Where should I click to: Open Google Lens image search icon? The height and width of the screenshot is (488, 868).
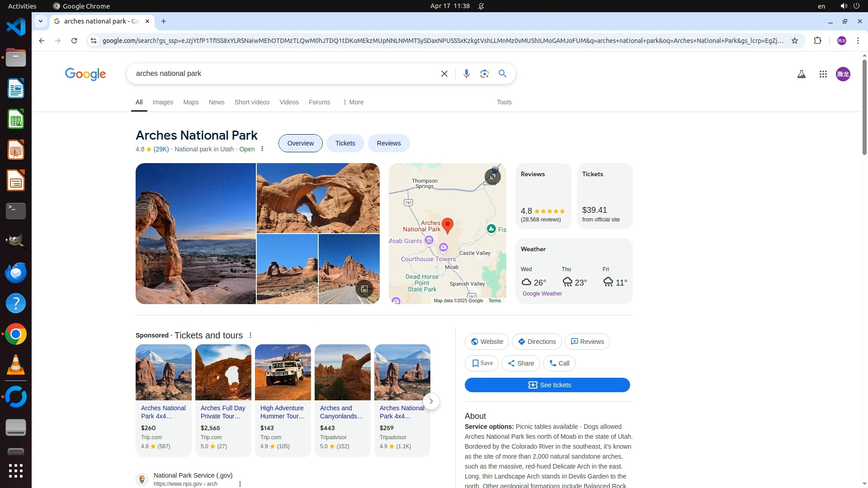(484, 74)
